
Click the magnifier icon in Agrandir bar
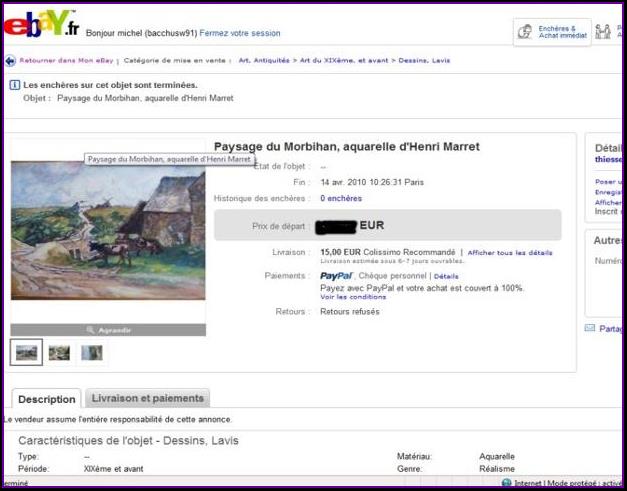[x=90, y=330]
